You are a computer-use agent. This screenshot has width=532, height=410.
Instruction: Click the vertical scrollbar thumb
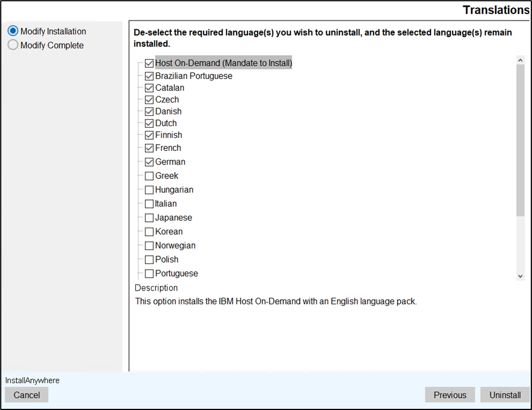[x=520, y=140]
